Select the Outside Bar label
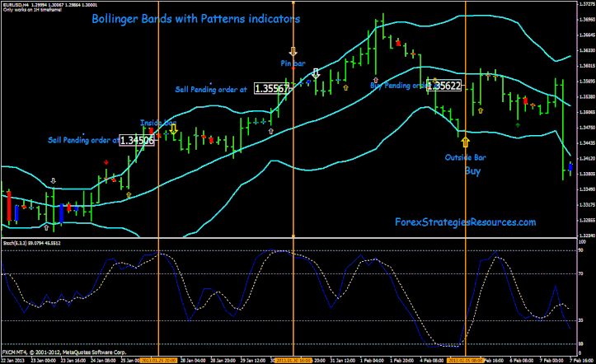The image size is (596, 364). pos(465,157)
